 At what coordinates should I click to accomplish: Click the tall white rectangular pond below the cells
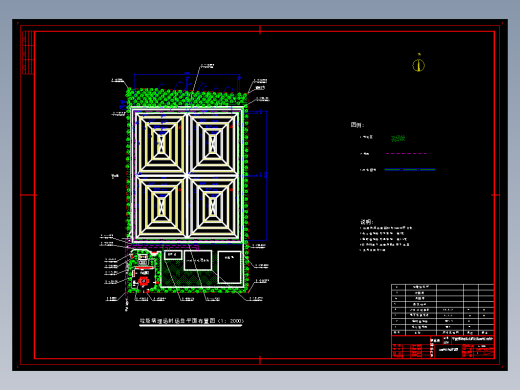229,268
